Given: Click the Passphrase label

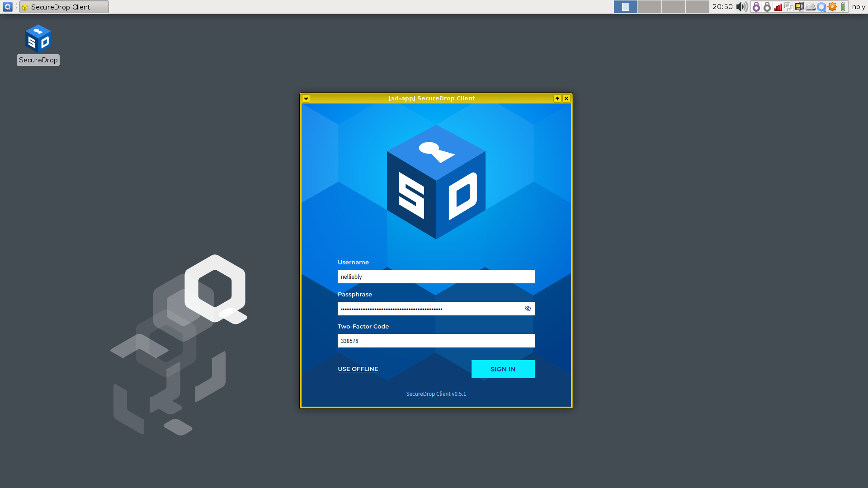Looking at the screenshot, I should tap(355, 295).
